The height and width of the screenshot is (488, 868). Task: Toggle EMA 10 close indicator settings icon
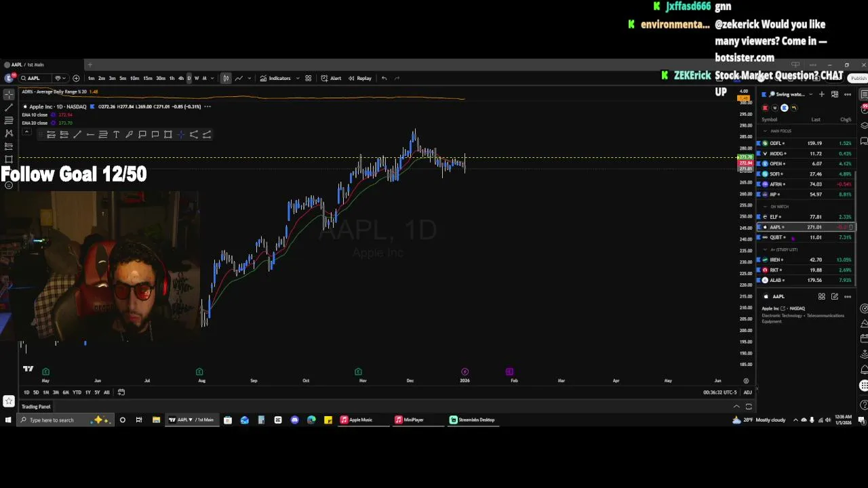(x=53, y=115)
